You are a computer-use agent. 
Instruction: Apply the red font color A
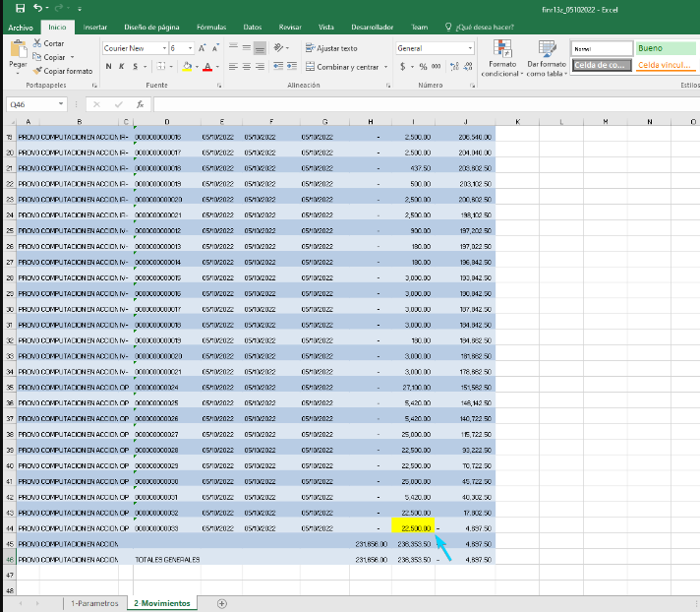[x=207, y=67]
